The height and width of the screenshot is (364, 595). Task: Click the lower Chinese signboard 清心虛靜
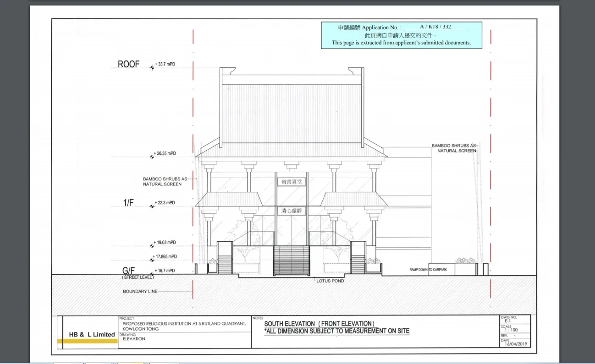point(292,211)
